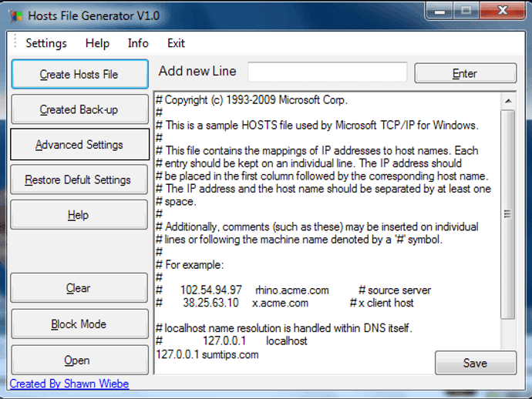Image resolution: width=532 pixels, height=399 pixels.
Task: Open the Info menu
Action: point(138,43)
